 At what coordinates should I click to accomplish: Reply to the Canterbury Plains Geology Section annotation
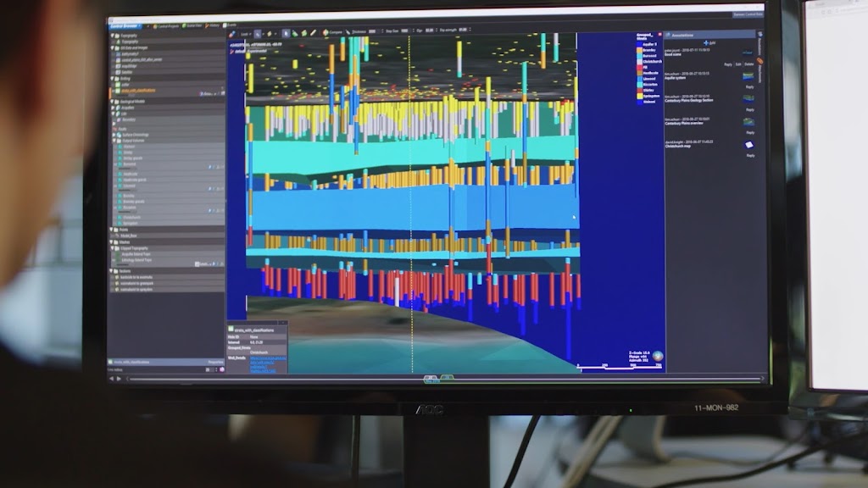tap(749, 110)
